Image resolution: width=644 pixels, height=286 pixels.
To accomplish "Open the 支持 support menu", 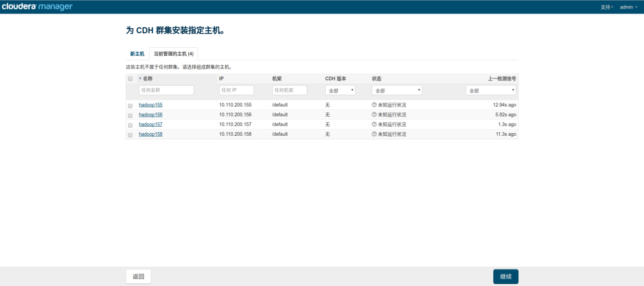I will click(x=606, y=7).
